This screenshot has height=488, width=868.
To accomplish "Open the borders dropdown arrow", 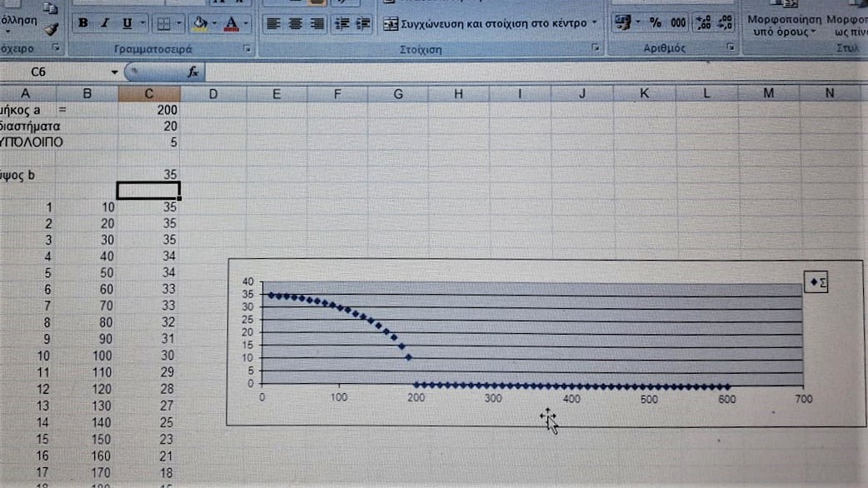I will coord(180,23).
